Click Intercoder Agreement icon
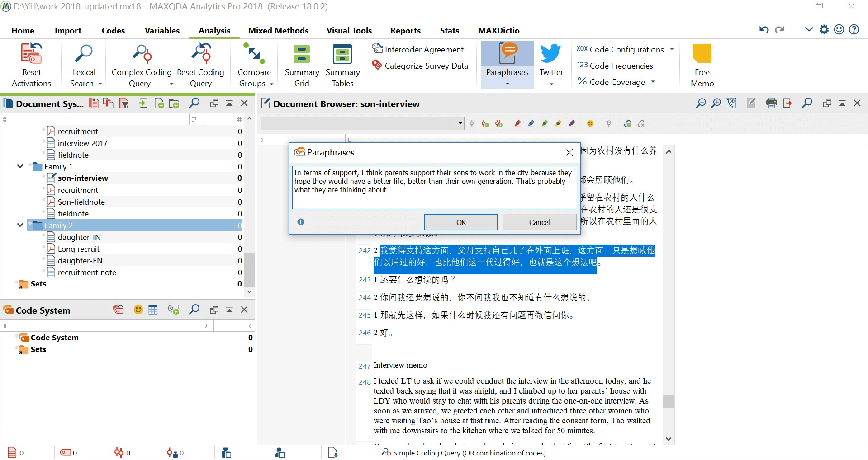Image resolution: width=868 pixels, height=460 pixels. [377, 49]
